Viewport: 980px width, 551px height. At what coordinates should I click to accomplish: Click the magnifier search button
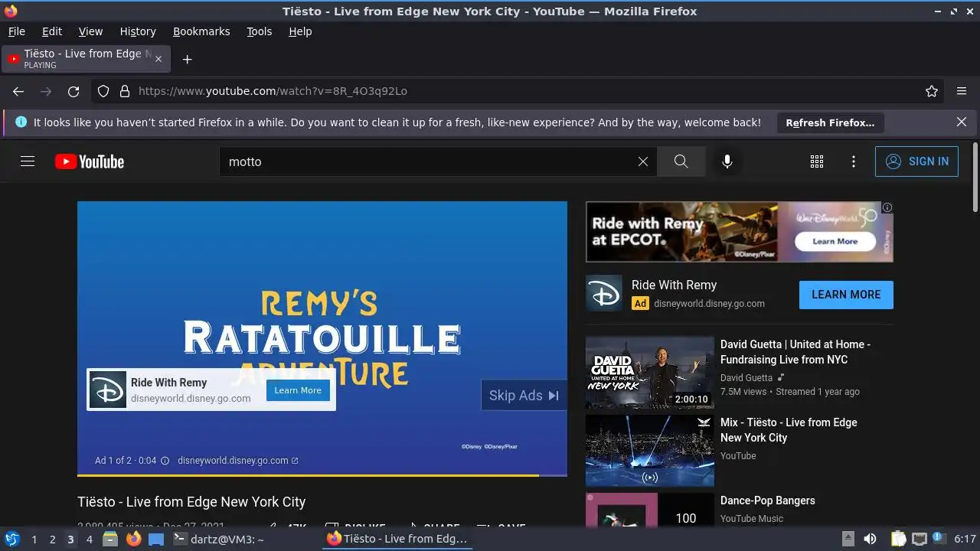click(681, 161)
